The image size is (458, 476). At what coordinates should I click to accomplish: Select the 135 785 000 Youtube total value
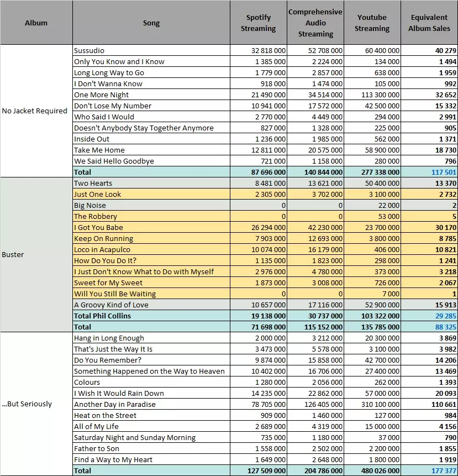tap(372, 327)
